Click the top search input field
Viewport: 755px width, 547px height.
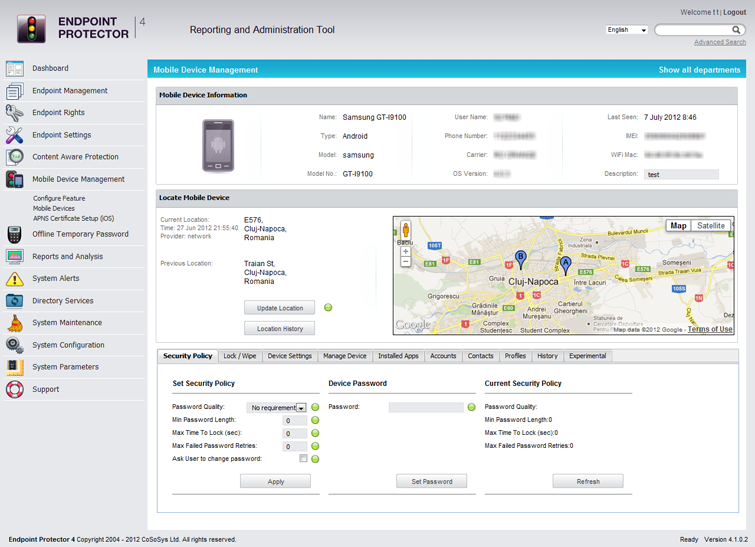click(694, 30)
